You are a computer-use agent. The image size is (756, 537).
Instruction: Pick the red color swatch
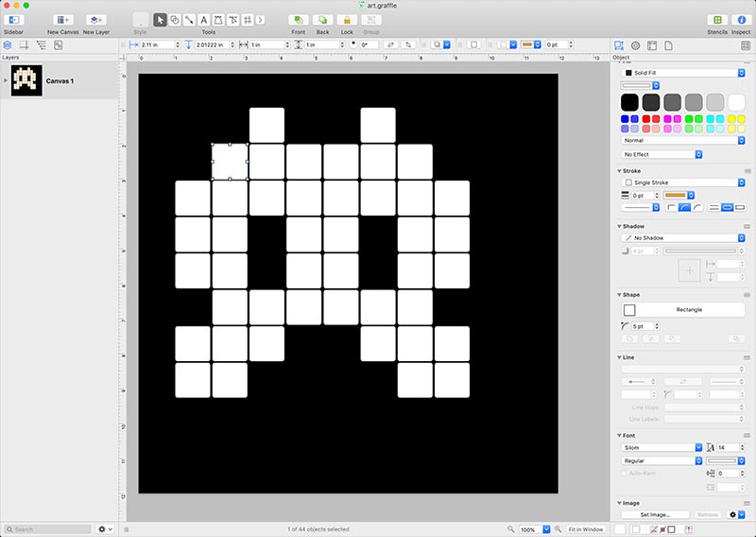646,119
